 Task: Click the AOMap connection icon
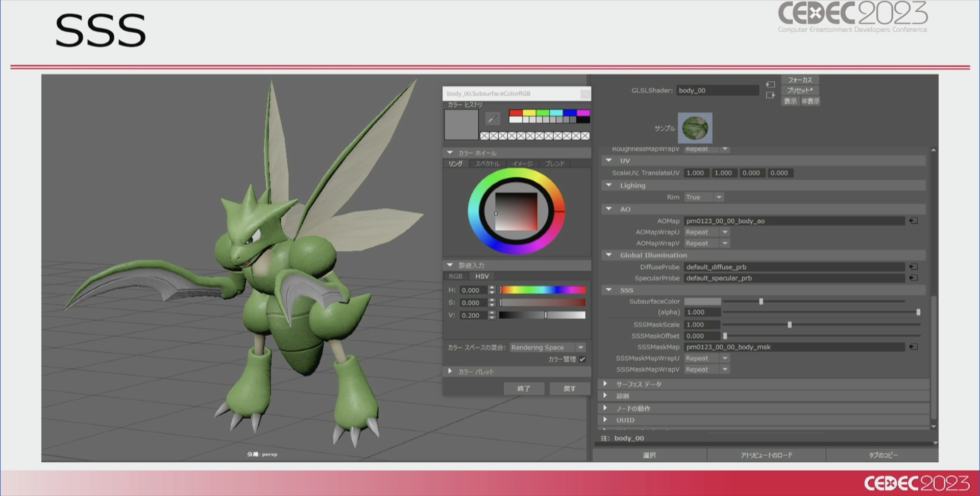point(913,221)
